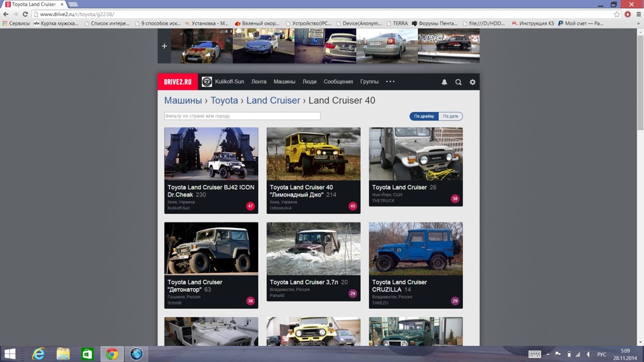Viewport: 644px width, 362px height.
Task: Click the Opera extension icon in toolbar
Action: (628, 14)
